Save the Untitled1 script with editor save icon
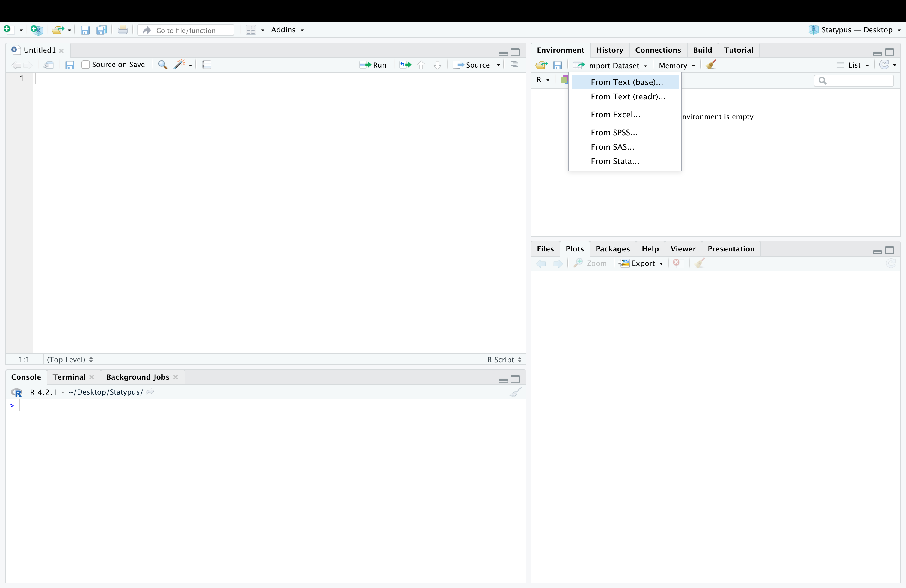 (x=69, y=65)
